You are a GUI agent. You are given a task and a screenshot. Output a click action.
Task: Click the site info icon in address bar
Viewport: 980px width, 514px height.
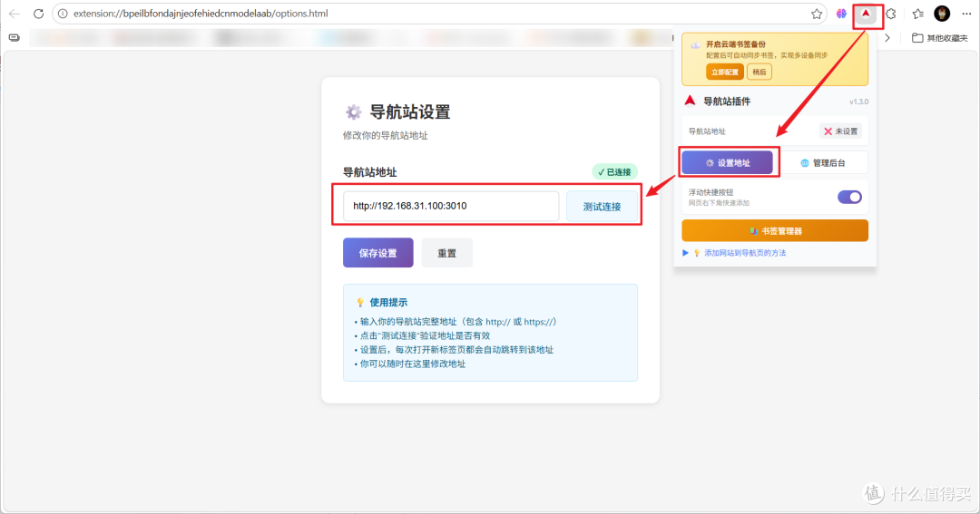(63, 14)
